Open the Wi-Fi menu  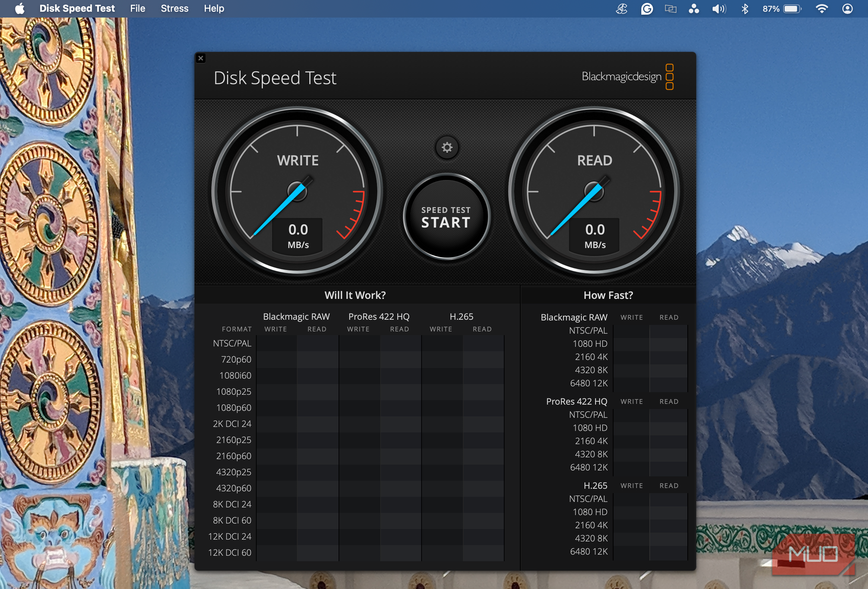pyautogui.click(x=822, y=8)
